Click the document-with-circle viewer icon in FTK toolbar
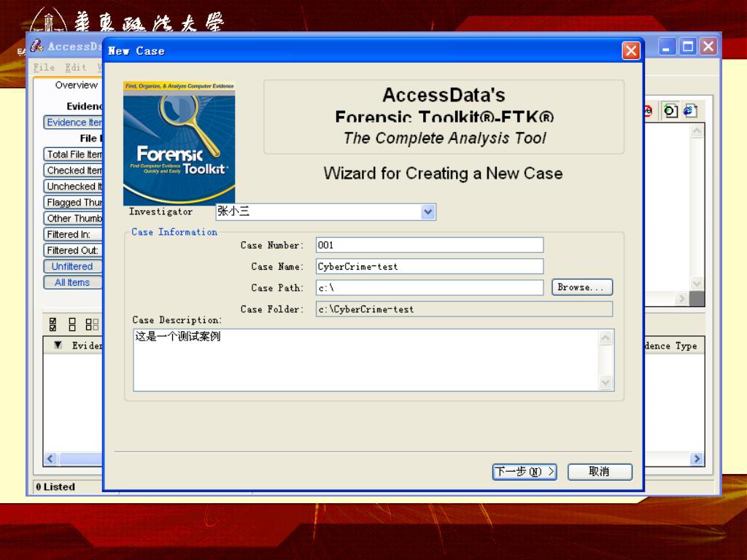This screenshot has width=747, height=560. 671,111
